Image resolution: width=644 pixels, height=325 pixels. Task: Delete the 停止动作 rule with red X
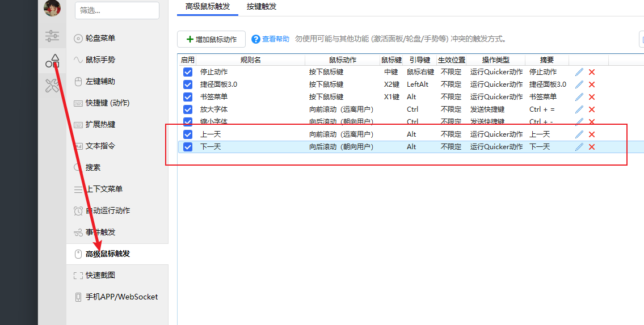592,72
